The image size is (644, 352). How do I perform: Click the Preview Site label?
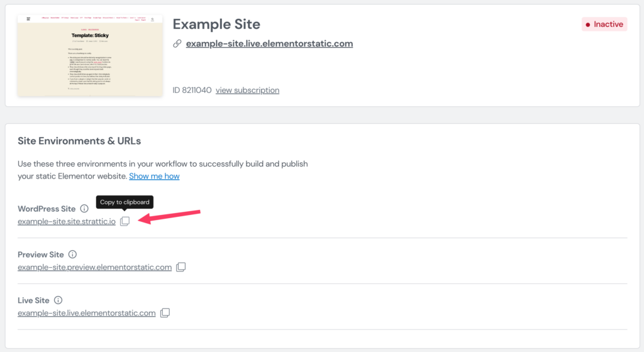(41, 255)
